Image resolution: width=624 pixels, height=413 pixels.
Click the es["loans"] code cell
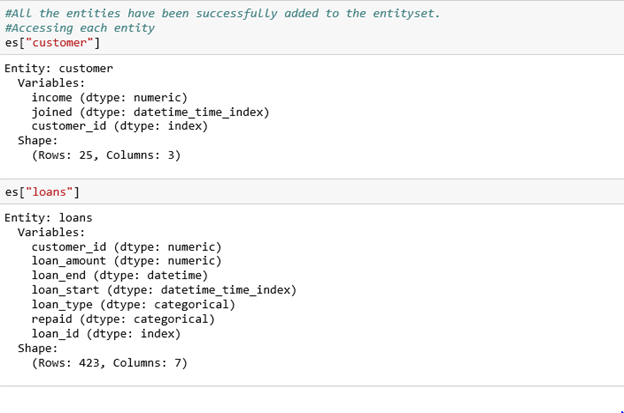(312, 192)
